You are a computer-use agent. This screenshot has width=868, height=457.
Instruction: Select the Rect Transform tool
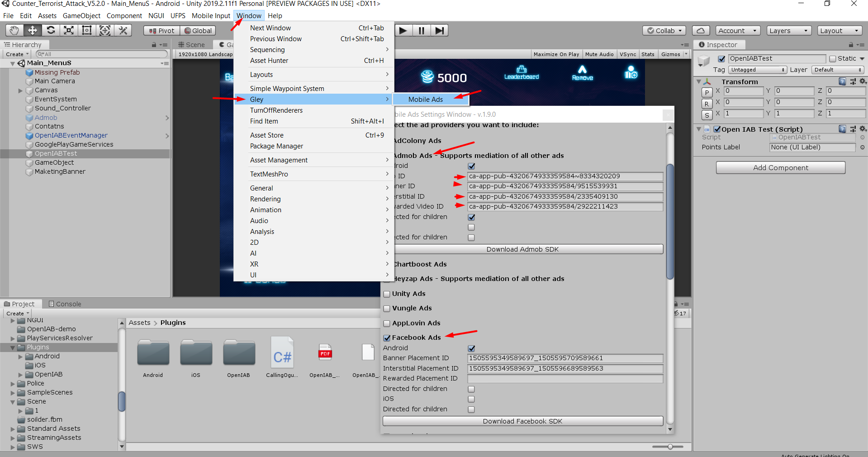tap(87, 30)
